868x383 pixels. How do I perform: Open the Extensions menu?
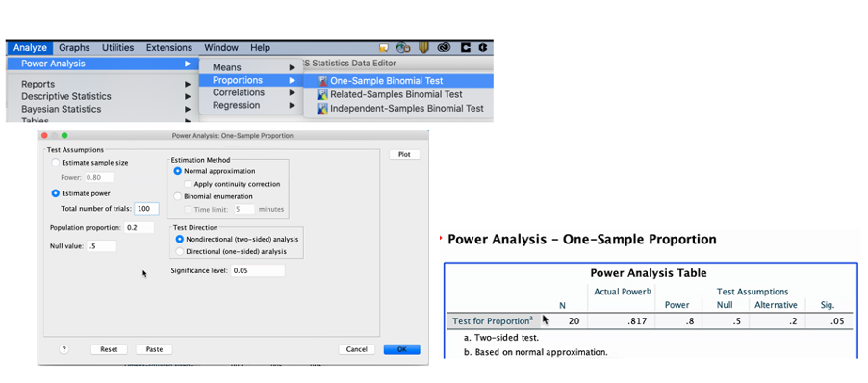tap(169, 48)
